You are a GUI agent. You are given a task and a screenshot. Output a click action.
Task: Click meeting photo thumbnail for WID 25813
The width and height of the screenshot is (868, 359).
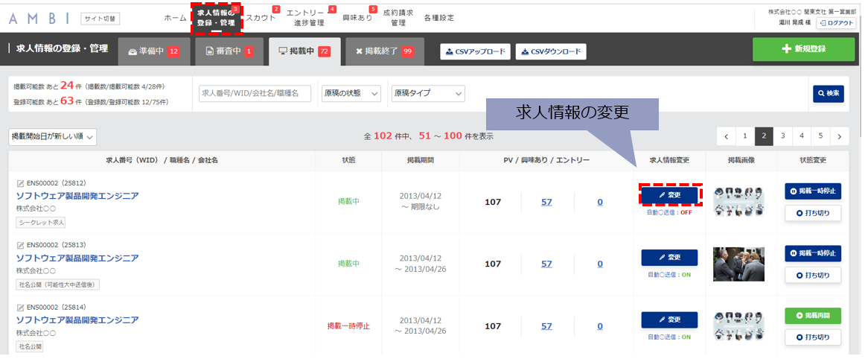739,264
